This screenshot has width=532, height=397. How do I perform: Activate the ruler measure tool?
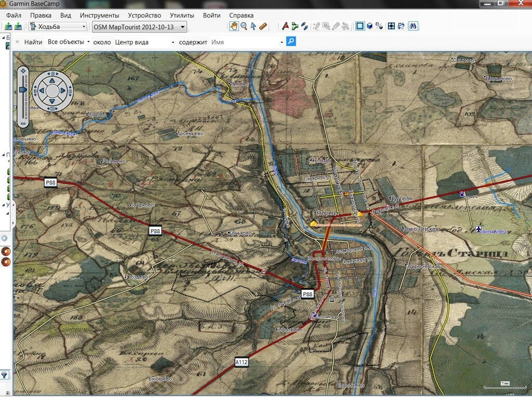click(x=263, y=26)
